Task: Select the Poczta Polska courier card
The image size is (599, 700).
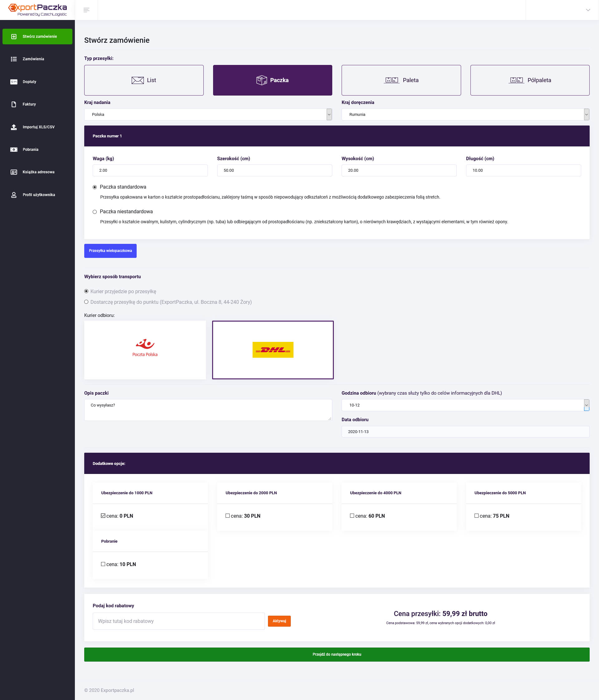Action: 145,350
